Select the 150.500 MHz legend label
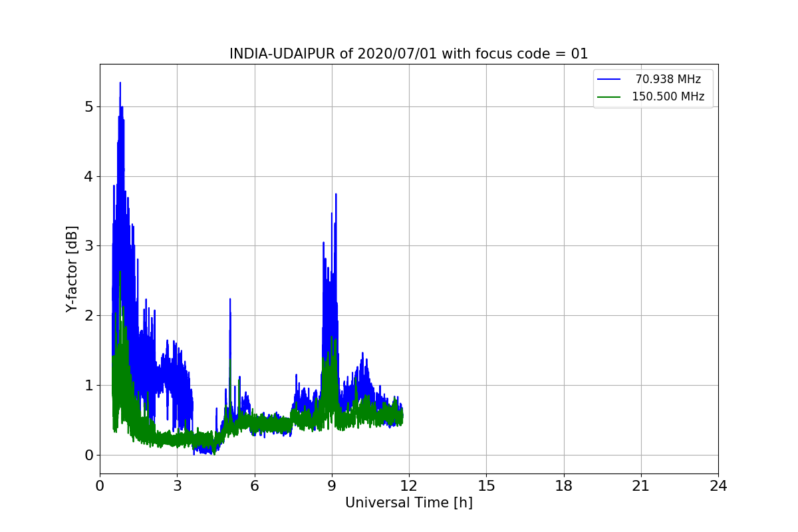The height and width of the screenshot is (532, 798). pyautogui.click(x=668, y=96)
